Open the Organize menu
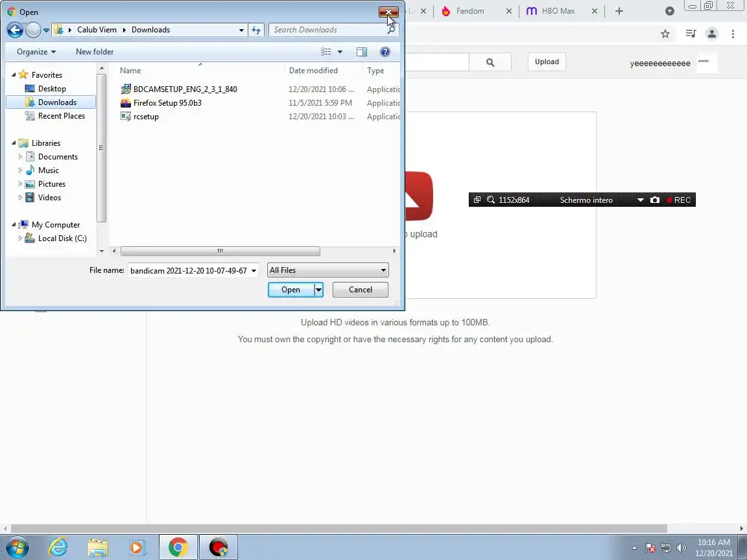 [x=36, y=52]
